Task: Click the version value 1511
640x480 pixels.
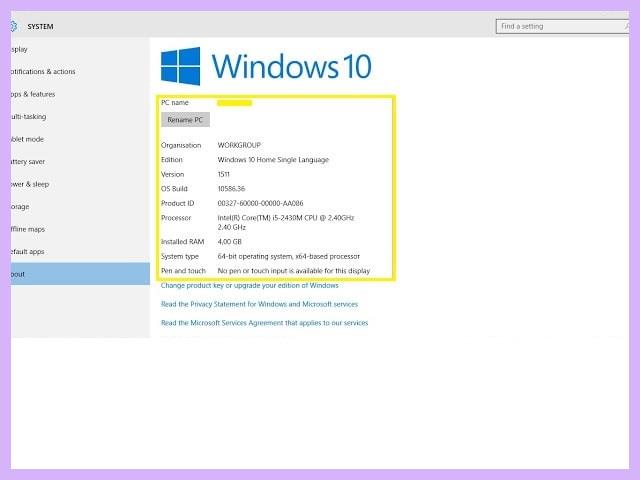Action: (224, 174)
